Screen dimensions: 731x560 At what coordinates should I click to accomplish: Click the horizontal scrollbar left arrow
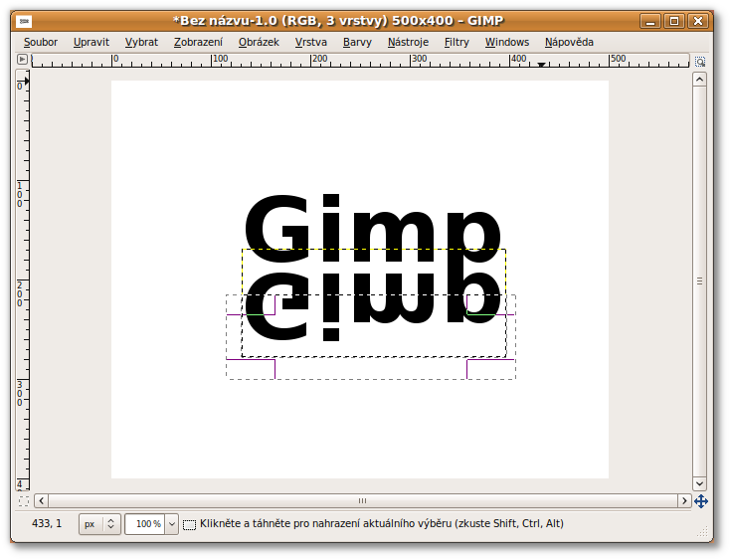42,500
